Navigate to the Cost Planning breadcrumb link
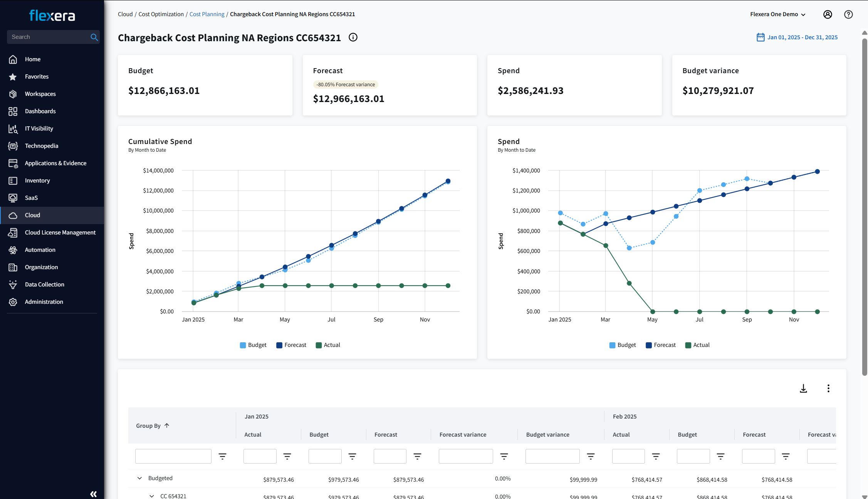 (x=207, y=14)
